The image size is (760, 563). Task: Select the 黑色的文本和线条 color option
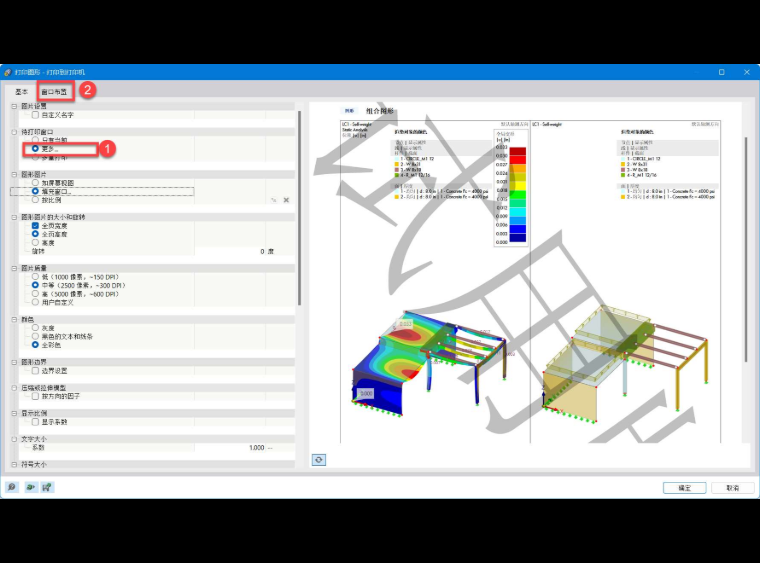[x=35, y=336]
